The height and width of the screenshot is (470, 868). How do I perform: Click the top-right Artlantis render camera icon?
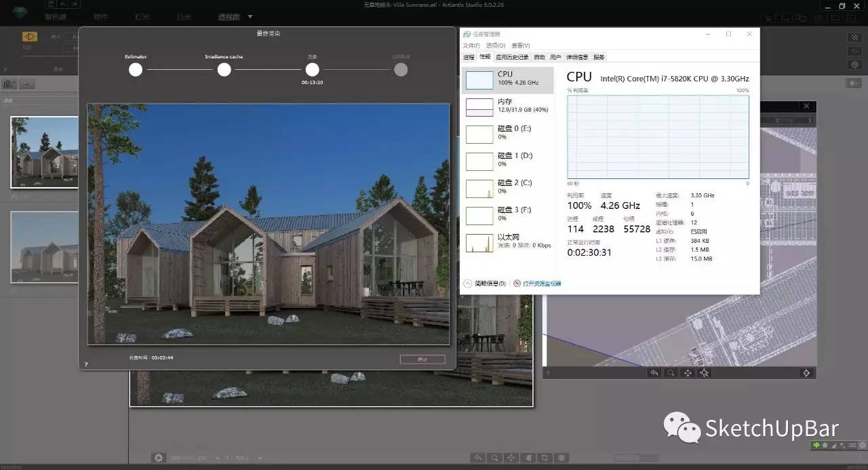pyautogui.click(x=818, y=18)
